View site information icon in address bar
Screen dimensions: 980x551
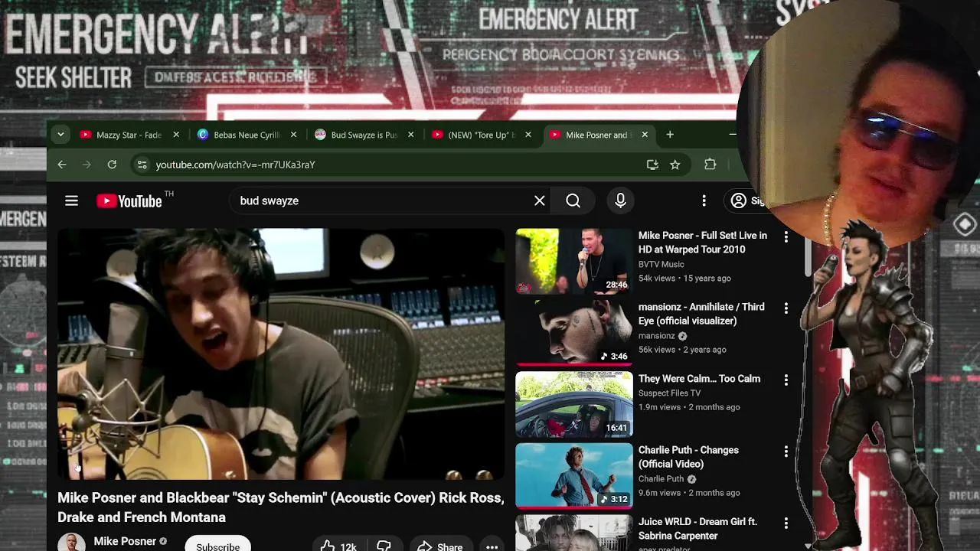click(x=141, y=165)
